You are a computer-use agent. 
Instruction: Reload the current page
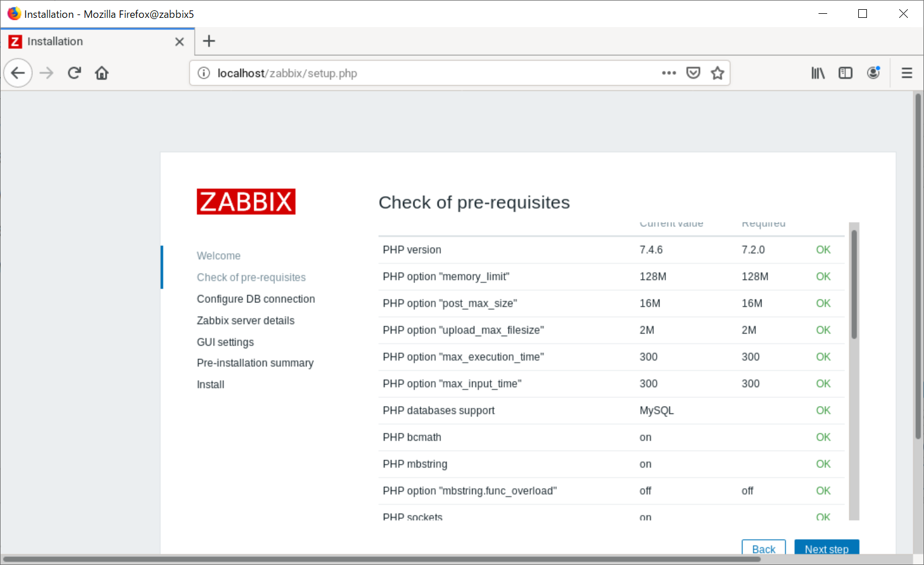[74, 73]
